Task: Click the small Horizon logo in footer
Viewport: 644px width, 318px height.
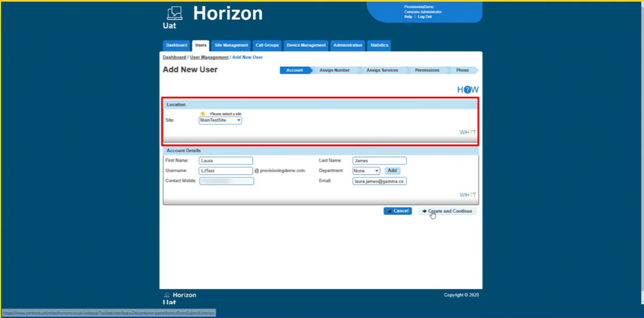Action: point(167,295)
